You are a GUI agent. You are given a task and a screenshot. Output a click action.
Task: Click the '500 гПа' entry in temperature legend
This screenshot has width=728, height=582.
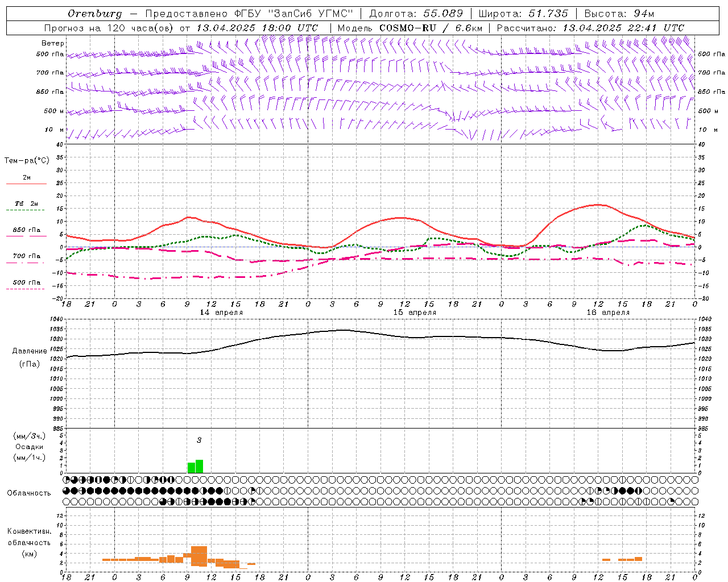[x=27, y=282]
